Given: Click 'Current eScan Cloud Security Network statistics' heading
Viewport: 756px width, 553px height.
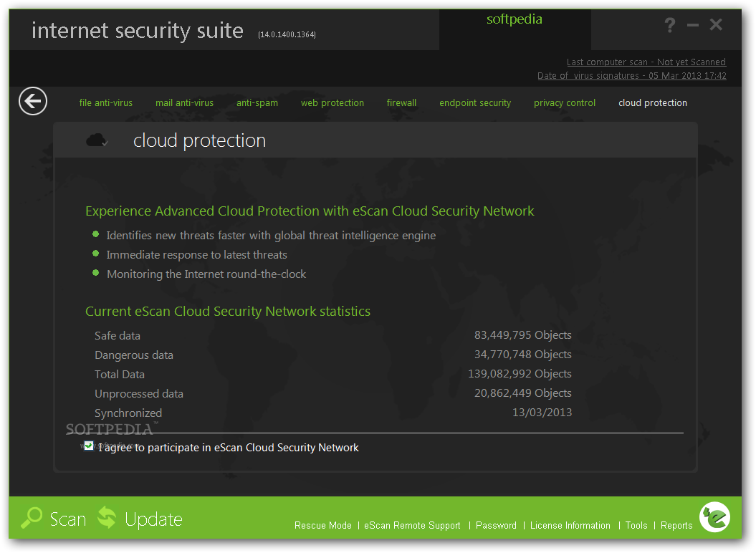Looking at the screenshot, I should (x=228, y=312).
